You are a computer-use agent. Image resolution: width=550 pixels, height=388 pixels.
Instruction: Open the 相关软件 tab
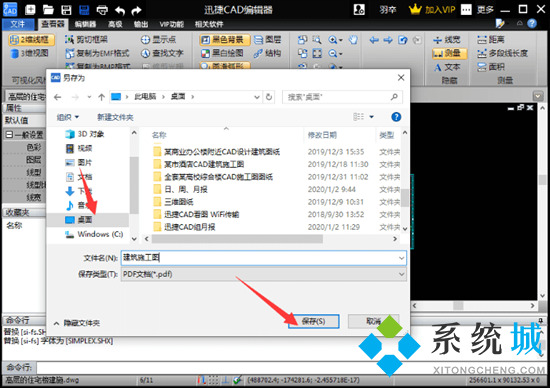tap(209, 24)
